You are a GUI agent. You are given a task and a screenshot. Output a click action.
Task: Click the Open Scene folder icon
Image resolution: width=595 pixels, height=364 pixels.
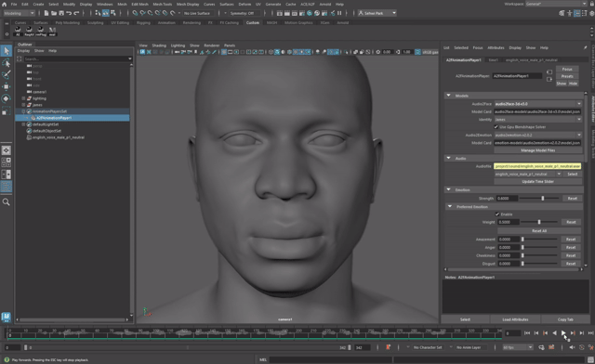click(54, 13)
